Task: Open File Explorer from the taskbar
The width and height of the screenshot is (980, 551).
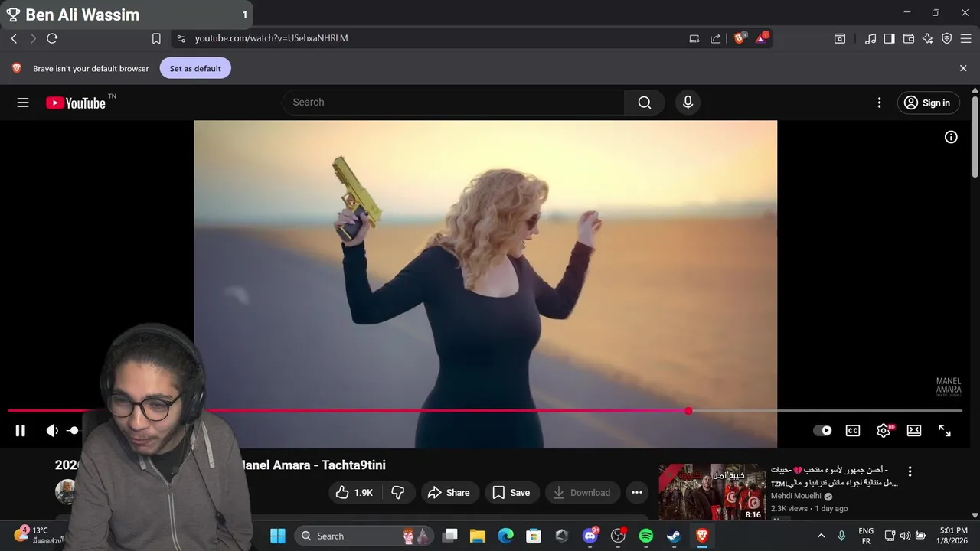Action: (478, 536)
